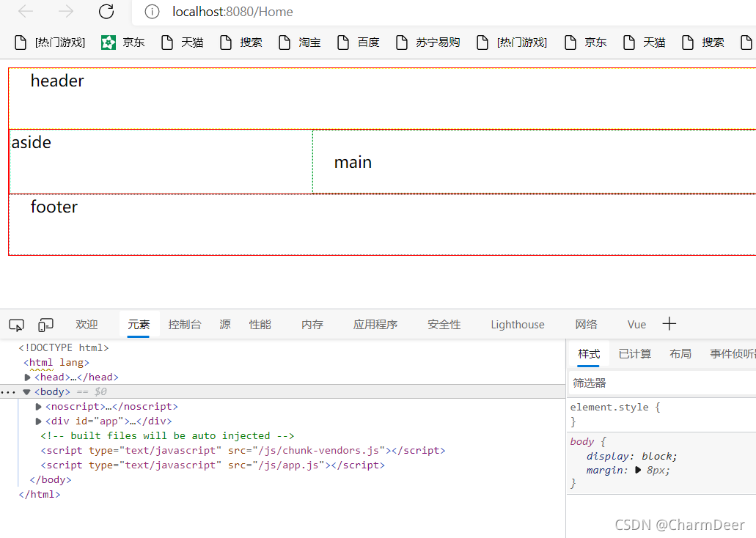Click the main text on page
This screenshot has width=756, height=538.
tap(353, 163)
